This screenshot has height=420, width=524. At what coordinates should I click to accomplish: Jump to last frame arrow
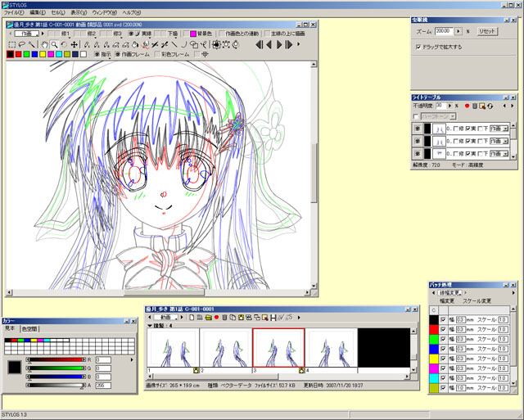pyautogui.click(x=289, y=45)
